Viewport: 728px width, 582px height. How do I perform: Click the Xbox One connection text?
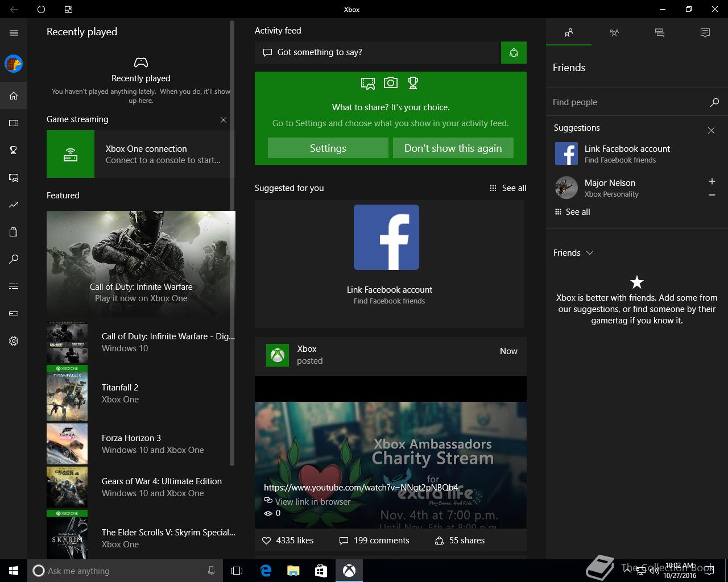pyautogui.click(x=146, y=149)
